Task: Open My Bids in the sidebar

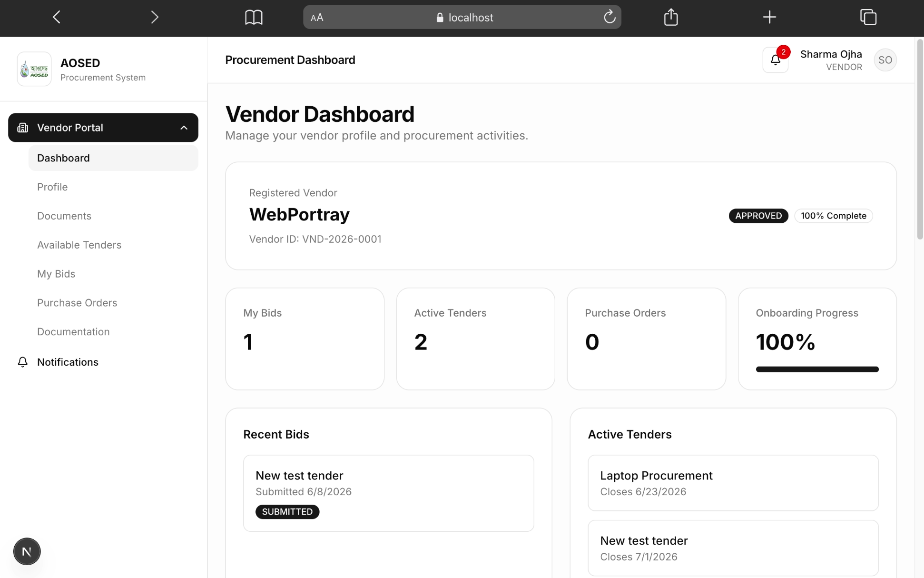Action: 113,274
